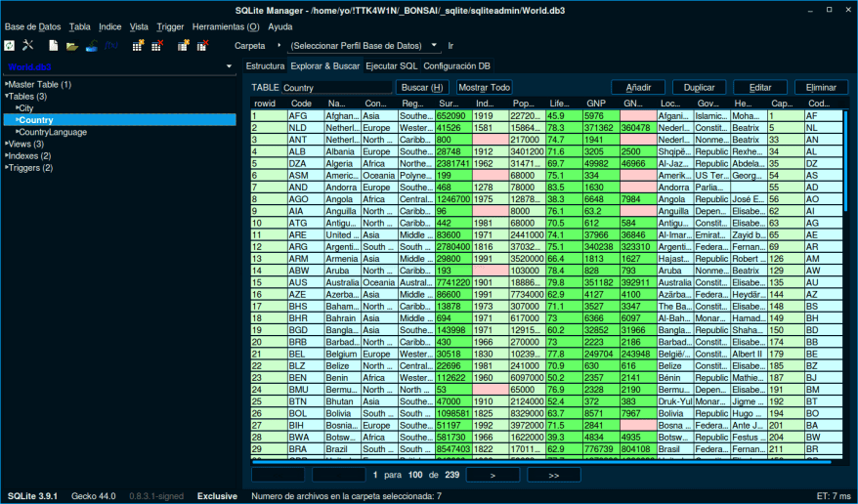
Task: Click the Create Table icon
Action: coord(138,46)
